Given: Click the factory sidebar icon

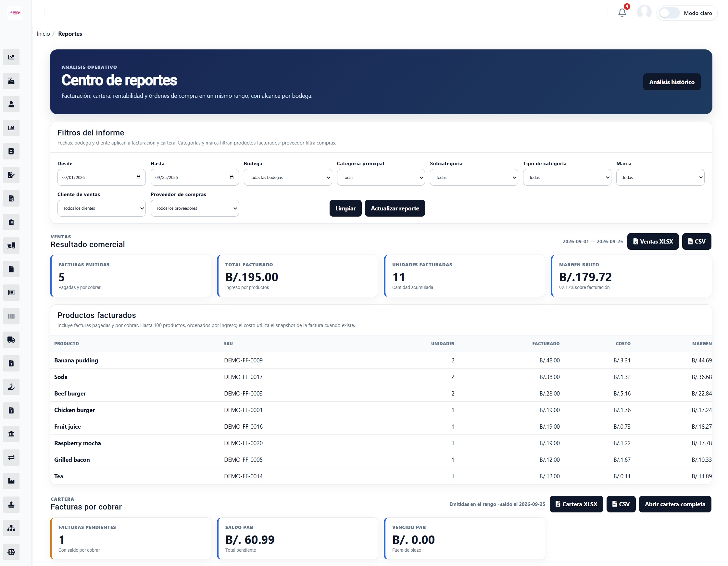Looking at the screenshot, I should click(x=11, y=481).
